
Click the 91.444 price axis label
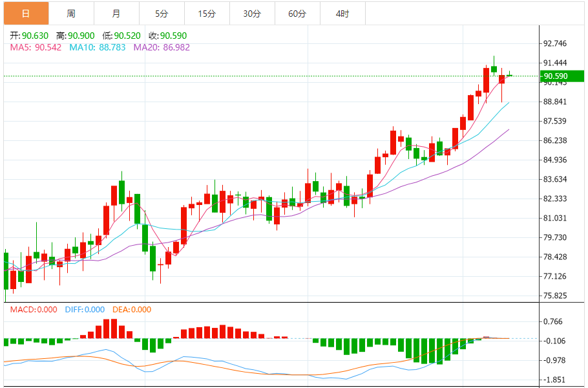pos(555,63)
